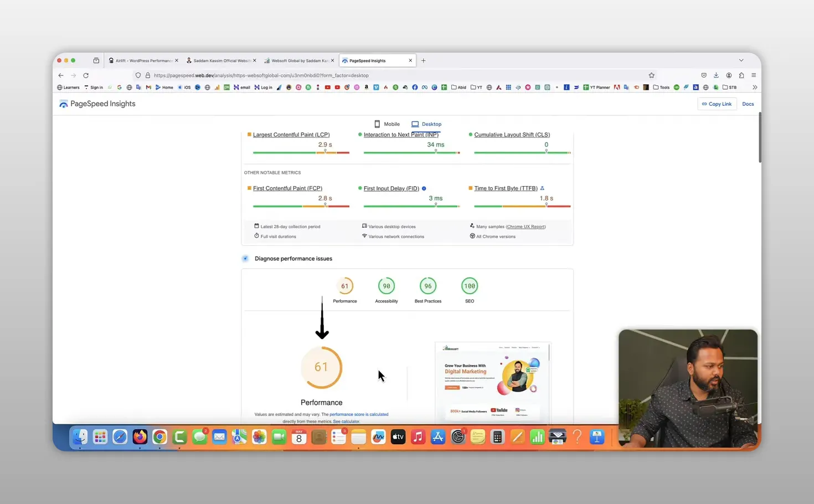Close the Saddam Kassim Official Website tab
814x504 pixels.
point(255,60)
